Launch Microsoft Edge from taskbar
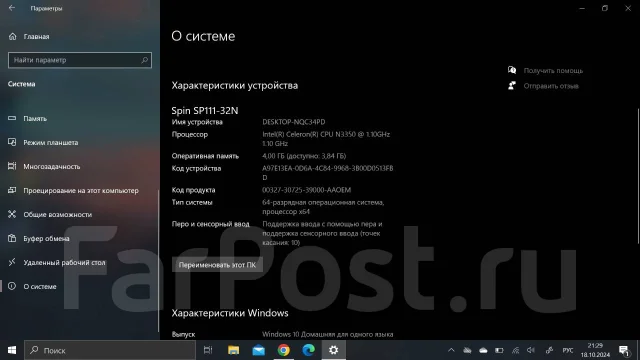This screenshot has width=640, height=360. click(x=309, y=350)
